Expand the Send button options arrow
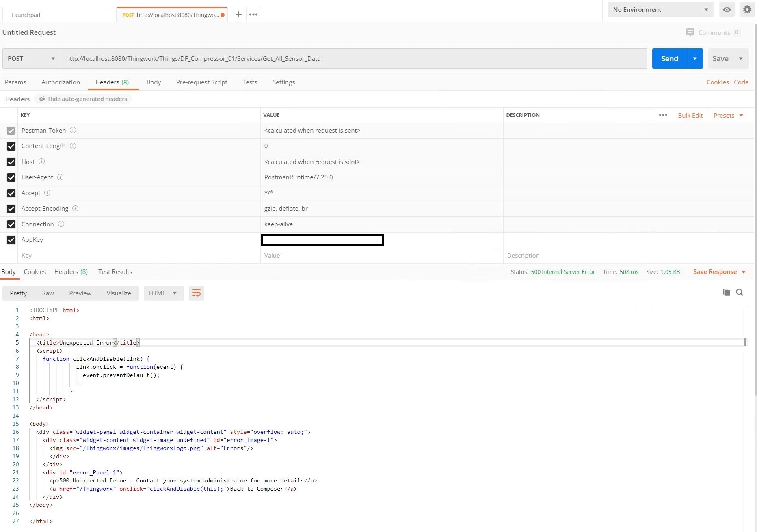The image size is (757, 532). 695,58
